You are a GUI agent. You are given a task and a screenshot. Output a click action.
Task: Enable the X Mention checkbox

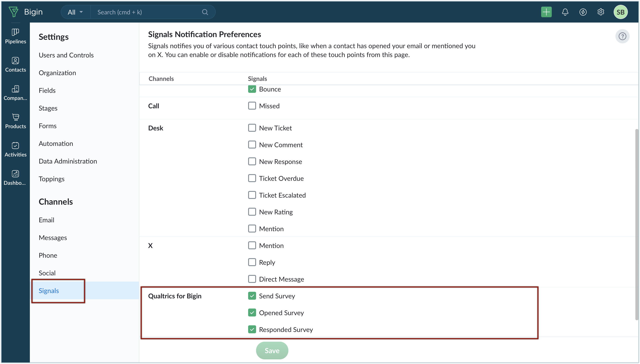coord(252,245)
